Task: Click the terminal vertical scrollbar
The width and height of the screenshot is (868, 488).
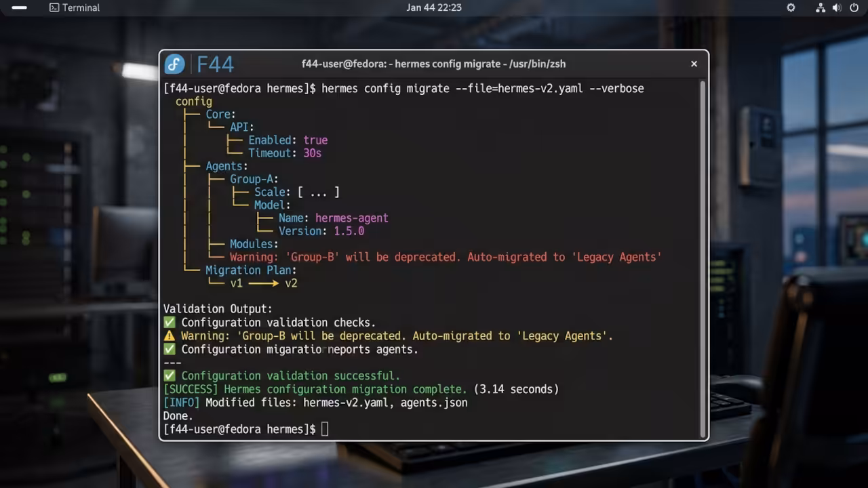Action: pyautogui.click(x=703, y=259)
